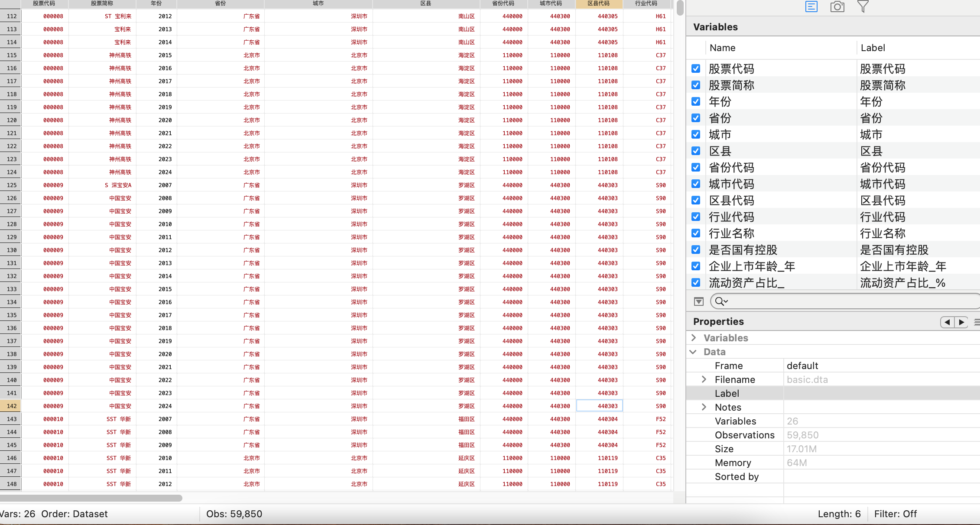Screen dimensions: 980x525
Task: Click the variables filter triangle icon
Action: point(698,301)
